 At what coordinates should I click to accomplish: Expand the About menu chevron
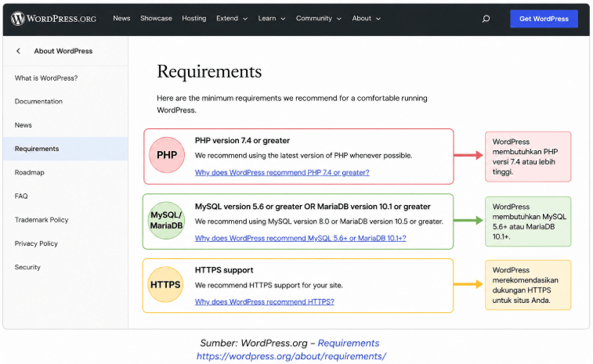click(378, 19)
